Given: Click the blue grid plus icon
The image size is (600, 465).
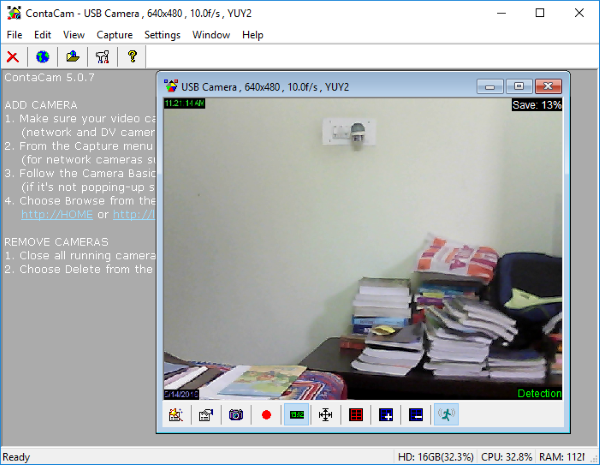Looking at the screenshot, I should click(x=386, y=415).
